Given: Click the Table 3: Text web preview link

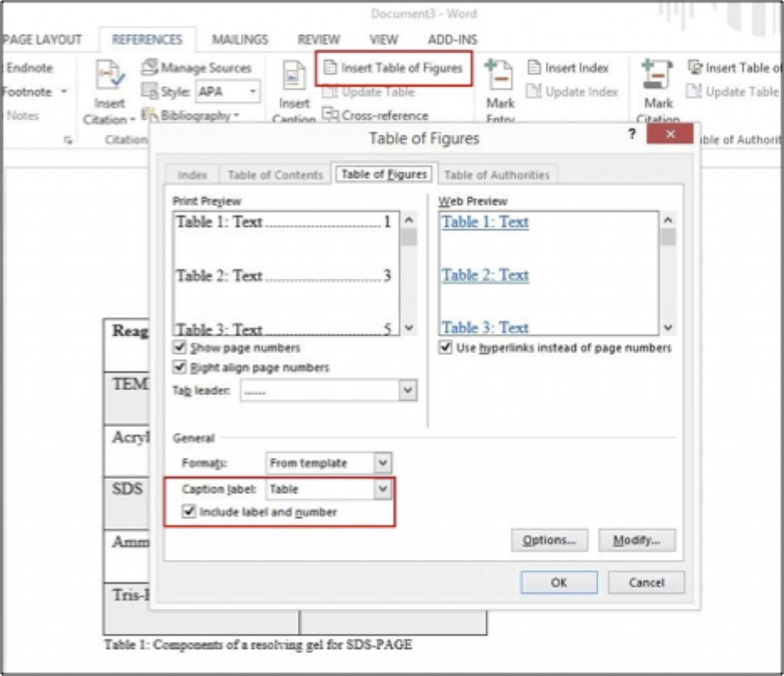Looking at the screenshot, I should click(x=485, y=327).
